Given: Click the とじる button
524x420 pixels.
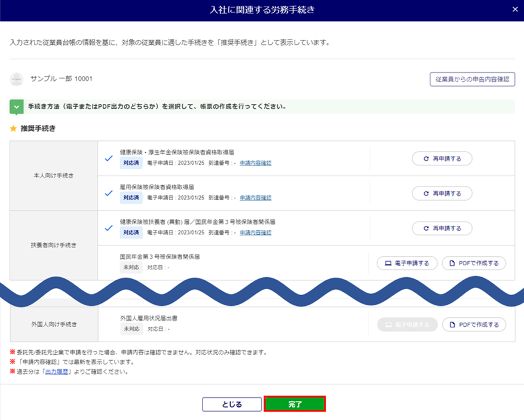Looking at the screenshot, I should [x=232, y=404].
